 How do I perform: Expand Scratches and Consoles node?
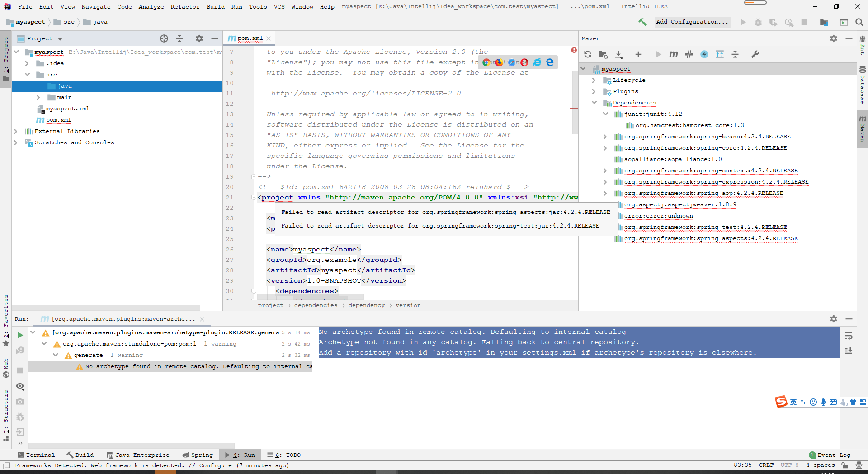click(16, 142)
